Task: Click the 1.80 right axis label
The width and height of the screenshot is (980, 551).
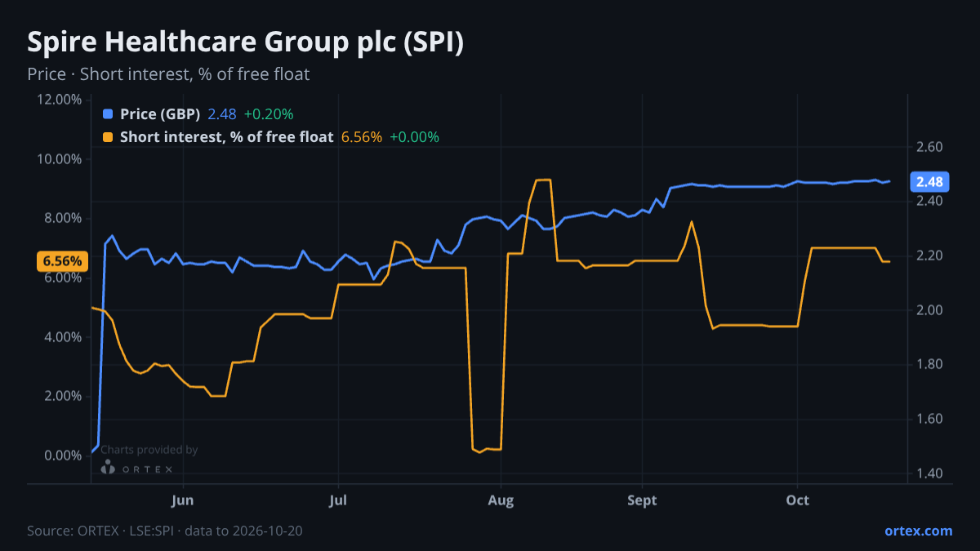Action: pos(931,364)
